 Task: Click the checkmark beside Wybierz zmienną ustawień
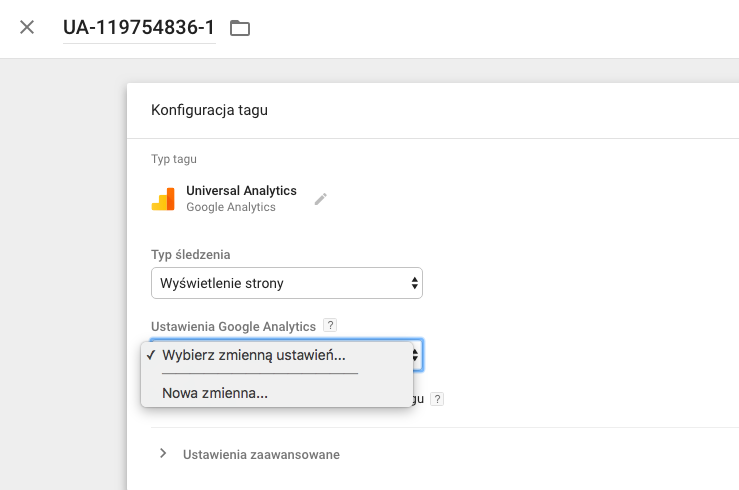[x=151, y=355]
